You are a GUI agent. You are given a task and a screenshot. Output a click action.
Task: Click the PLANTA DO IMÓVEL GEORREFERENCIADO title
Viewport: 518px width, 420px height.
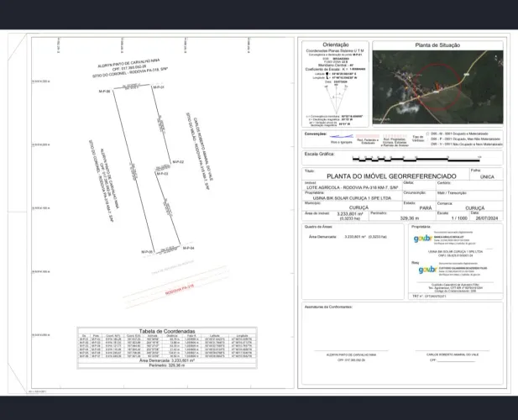pyautogui.click(x=391, y=176)
